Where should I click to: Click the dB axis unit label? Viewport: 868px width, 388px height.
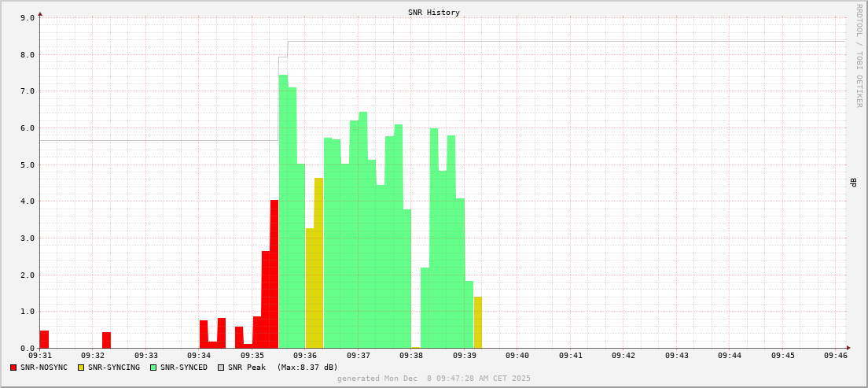853,183
